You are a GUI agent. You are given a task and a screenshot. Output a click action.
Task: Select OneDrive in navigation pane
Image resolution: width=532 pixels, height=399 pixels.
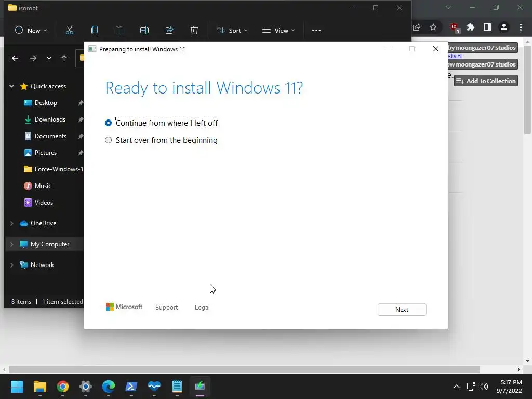[44, 223]
